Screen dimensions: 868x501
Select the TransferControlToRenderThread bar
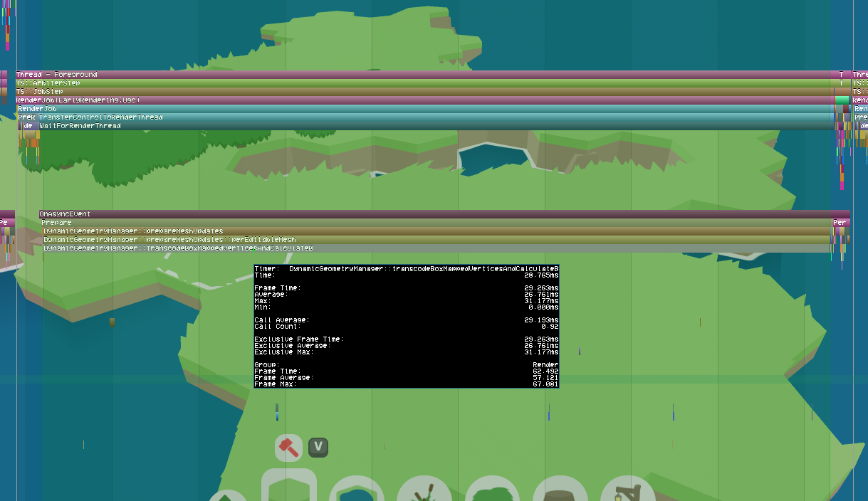click(434, 117)
